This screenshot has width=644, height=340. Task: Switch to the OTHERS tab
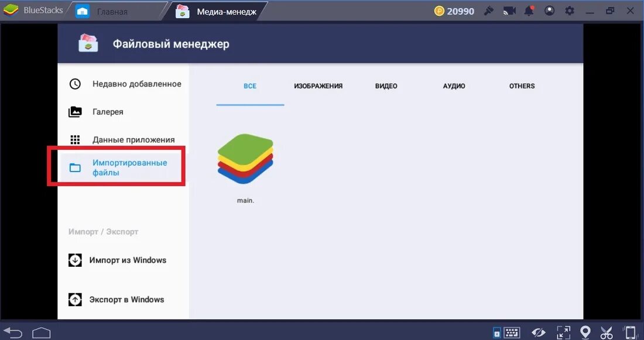(x=522, y=86)
